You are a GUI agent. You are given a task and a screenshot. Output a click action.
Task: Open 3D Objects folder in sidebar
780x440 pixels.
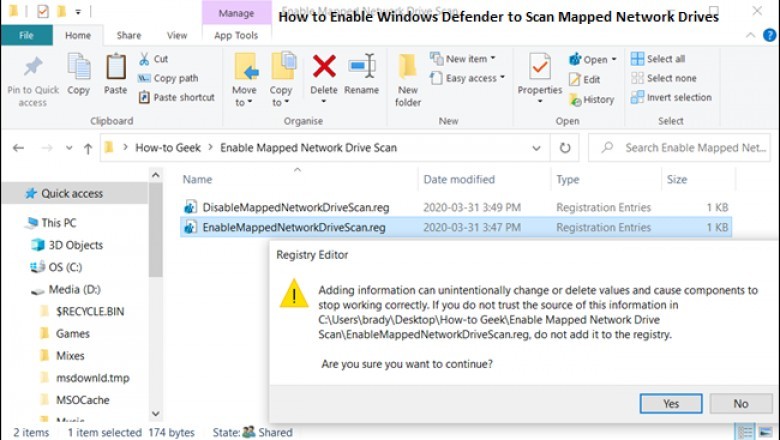coord(75,245)
